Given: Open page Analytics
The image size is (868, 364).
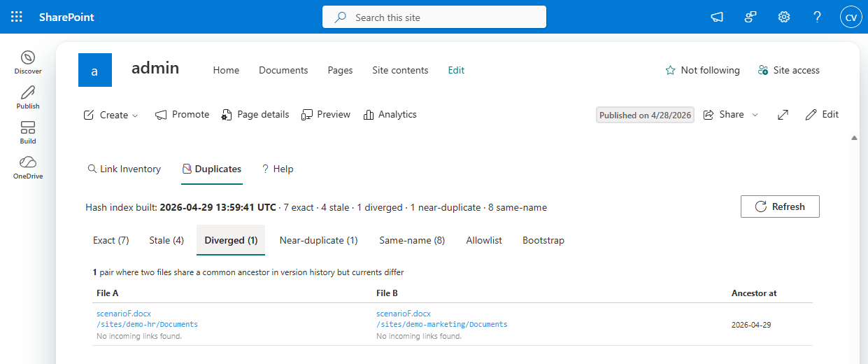Looking at the screenshot, I should [x=390, y=115].
